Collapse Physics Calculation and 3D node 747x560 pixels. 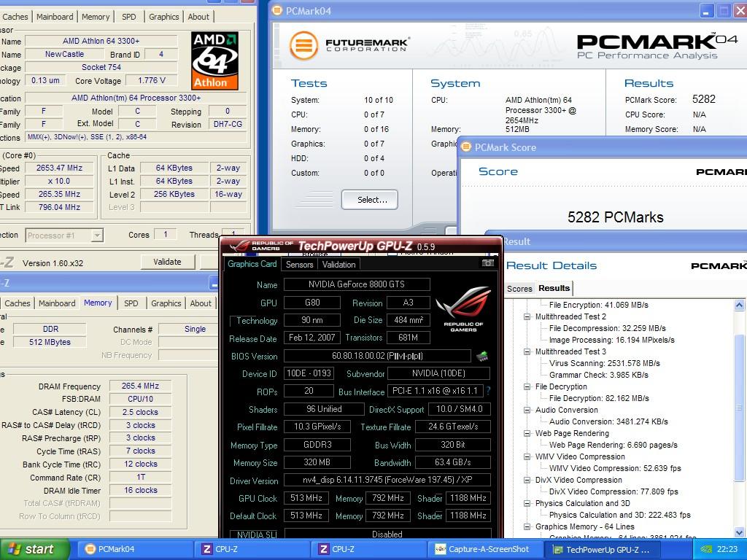(527, 503)
